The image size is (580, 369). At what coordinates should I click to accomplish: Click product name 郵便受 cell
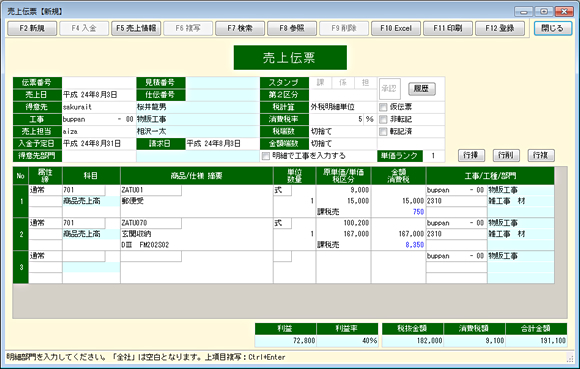point(196,201)
